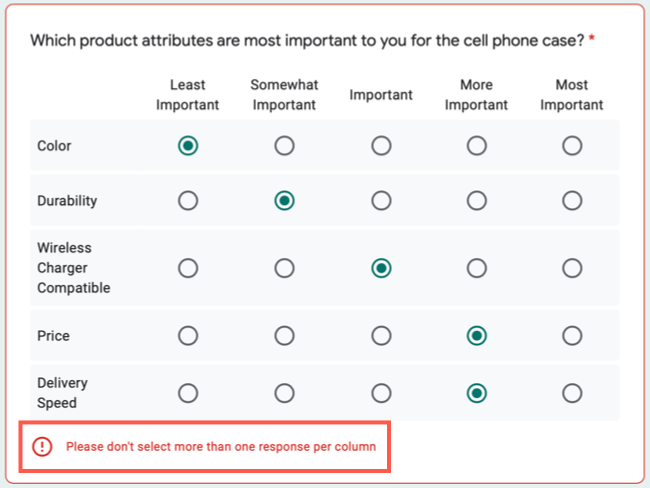Click the Wireless Charger Compatible row label
The height and width of the screenshot is (488, 650).
point(74,268)
